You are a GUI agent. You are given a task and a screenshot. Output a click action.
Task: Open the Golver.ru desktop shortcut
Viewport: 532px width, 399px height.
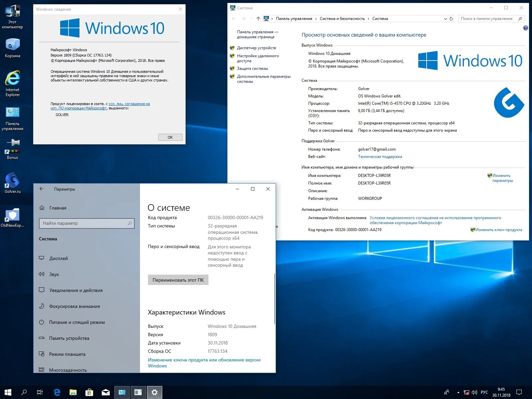tap(12, 183)
